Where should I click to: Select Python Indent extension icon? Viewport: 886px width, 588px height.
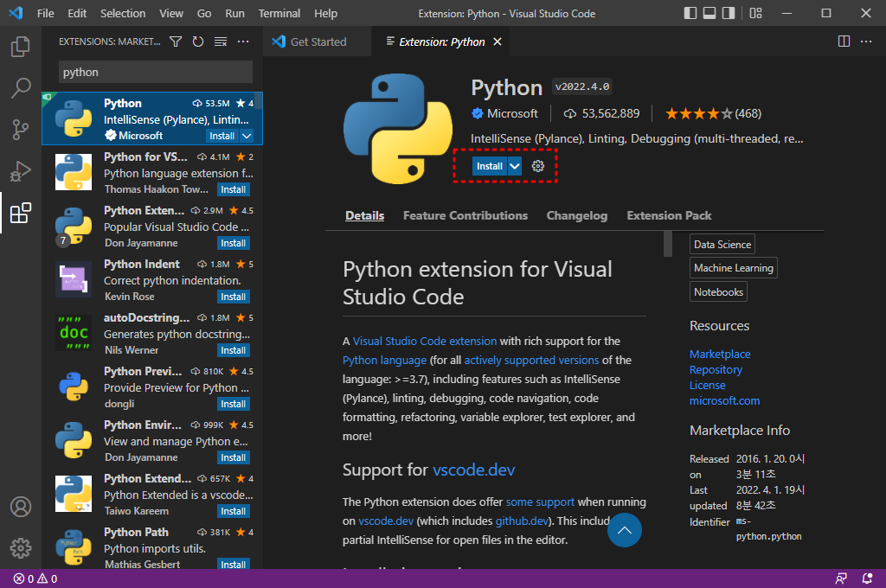pyautogui.click(x=74, y=279)
